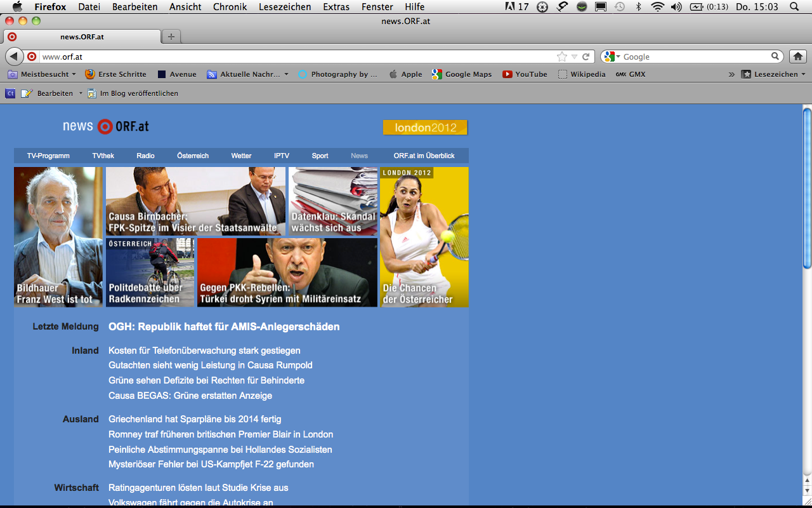Screen dimensions: 812x508
Task: Click the www.orf.at address field
Action: click(x=297, y=57)
